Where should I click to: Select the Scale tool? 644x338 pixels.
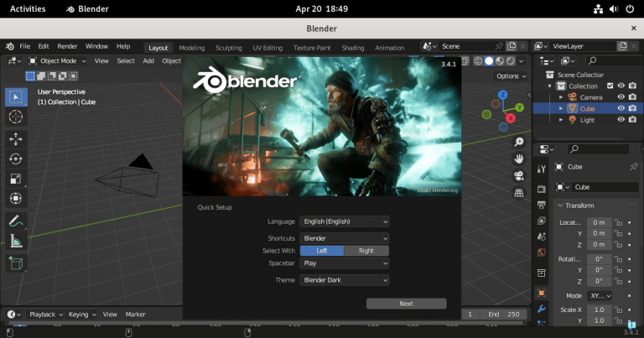(x=16, y=179)
